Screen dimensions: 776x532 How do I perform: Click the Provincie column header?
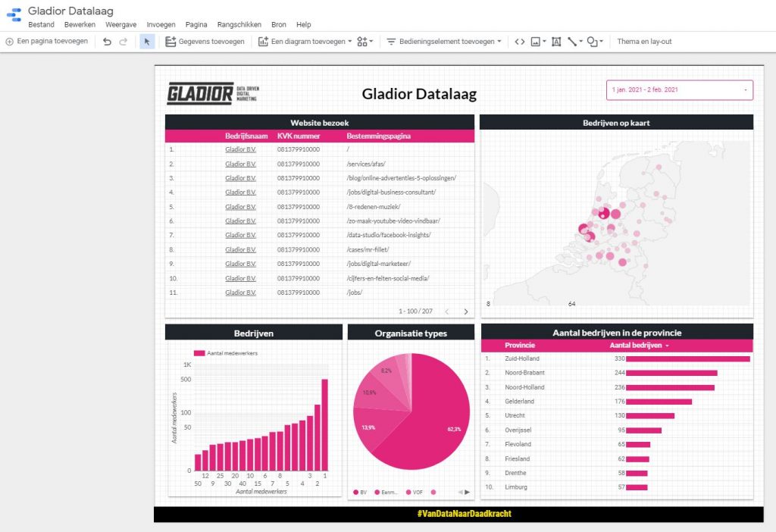click(520, 346)
